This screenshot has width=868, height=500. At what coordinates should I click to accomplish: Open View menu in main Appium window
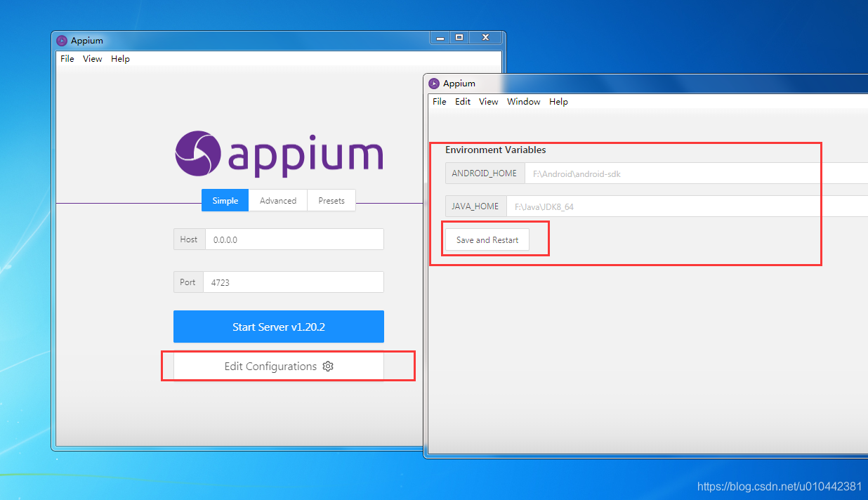coord(93,59)
